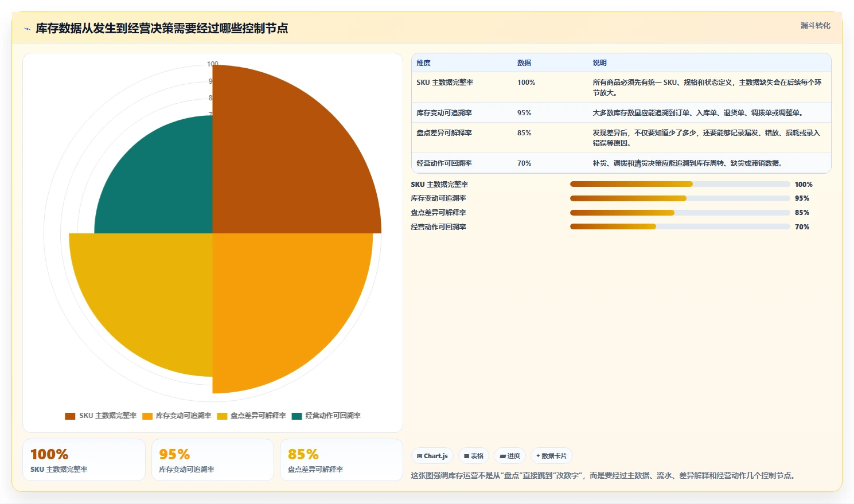Click the lightning icon beside the title

click(27, 29)
